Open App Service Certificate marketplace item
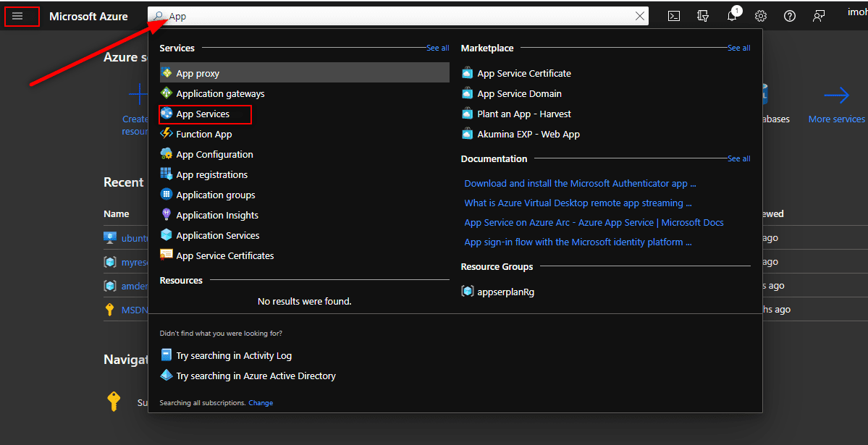The width and height of the screenshot is (868, 445). pyautogui.click(x=523, y=73)
